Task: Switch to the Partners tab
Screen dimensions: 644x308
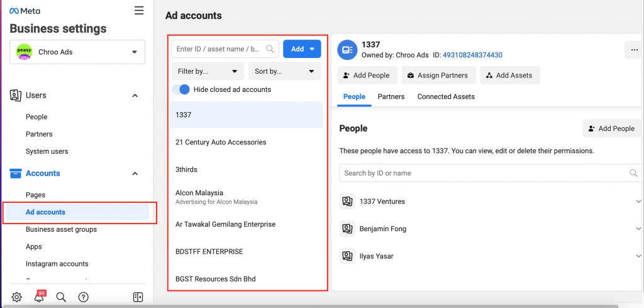Action: pyautogui.click(x=391, y=96)
